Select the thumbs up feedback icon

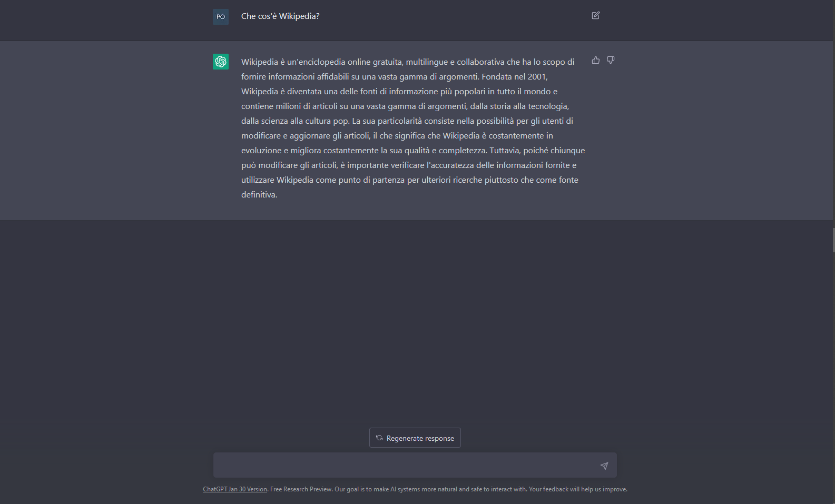595,60
